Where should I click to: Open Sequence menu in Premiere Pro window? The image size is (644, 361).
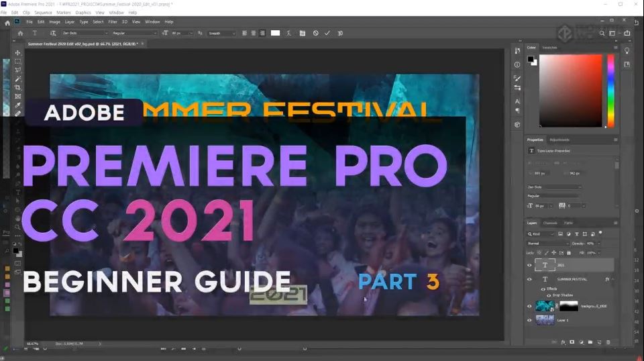click(43, 13)
